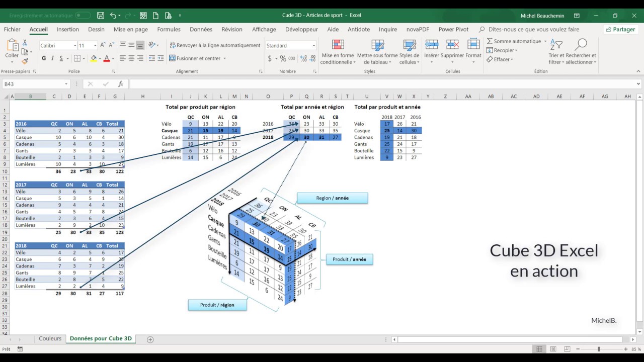Click the zoom slider handle in the status bar
This screenshot has width=644, height=362.
(599, 349)
